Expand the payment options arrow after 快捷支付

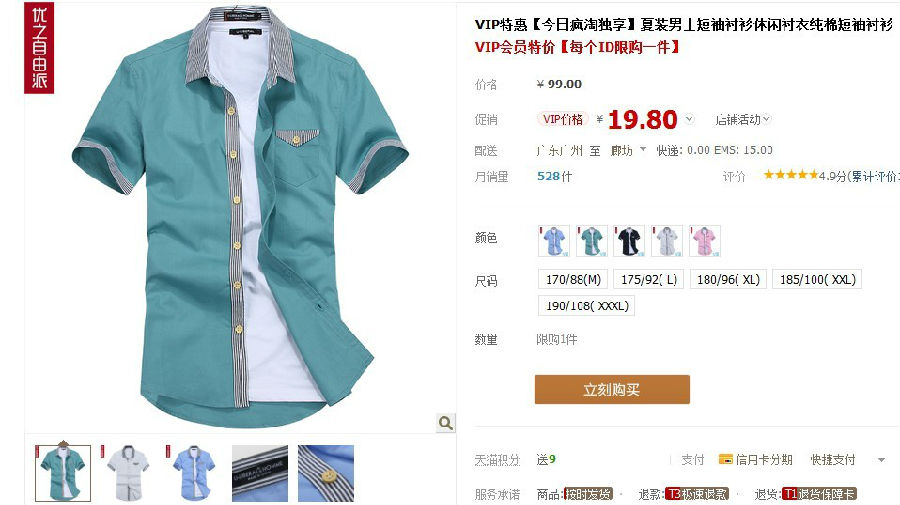(x=881, y=460)
